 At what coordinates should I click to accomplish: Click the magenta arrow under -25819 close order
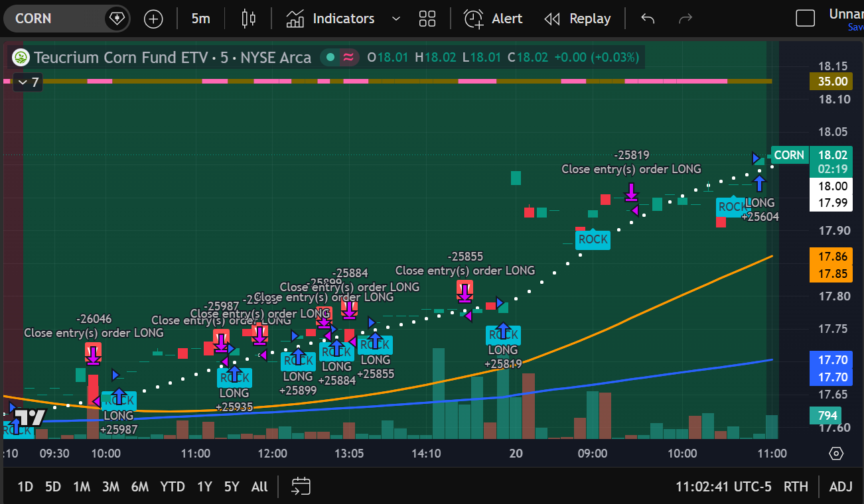tap(631, 192)
